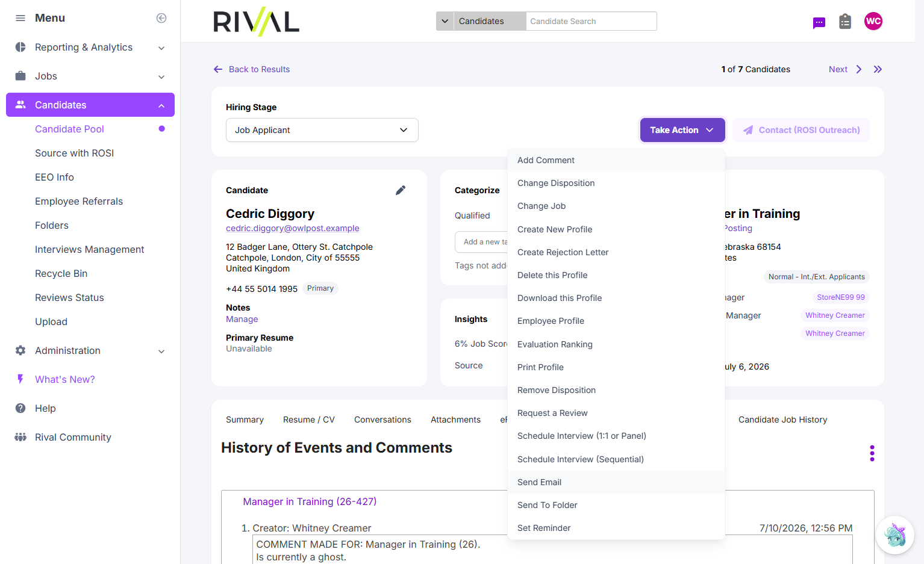The image size is (924, 564).
Task: Open Manager in Training (26-427) link
Action: 310,501
